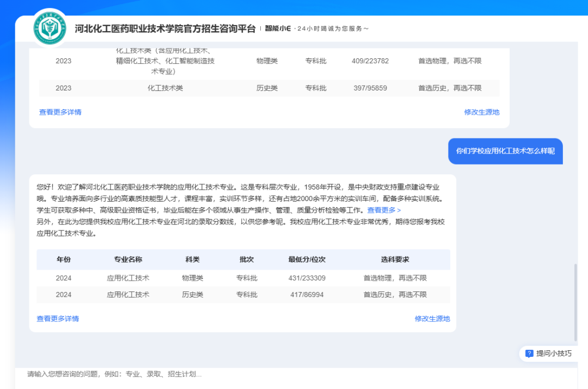The image size is (588, 389).
Task: Select the 397/95859 score cell
Action: (370, 88)
